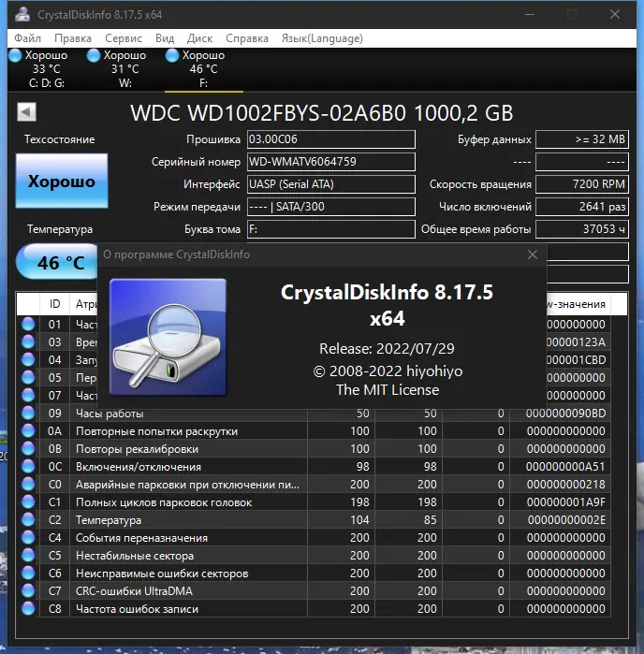
Task: Click the status orb for attribute 05
Action: pos(28,377)
